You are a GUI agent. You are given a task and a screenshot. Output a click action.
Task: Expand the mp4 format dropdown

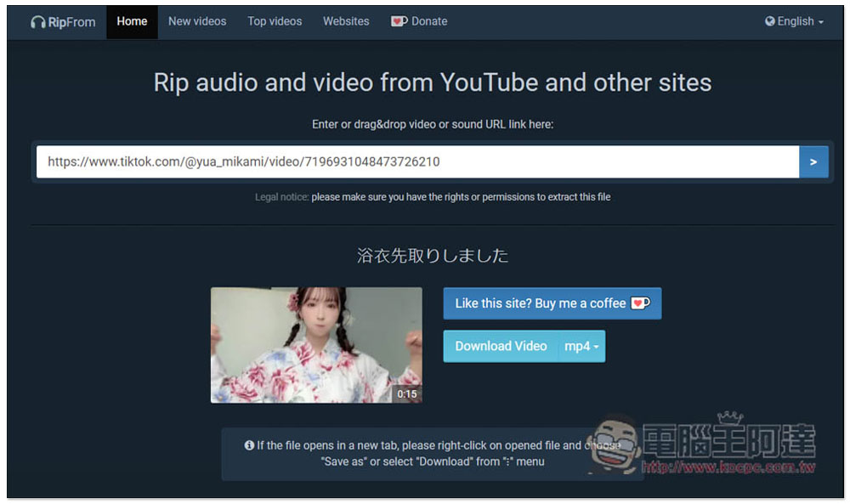click(581, 346)
